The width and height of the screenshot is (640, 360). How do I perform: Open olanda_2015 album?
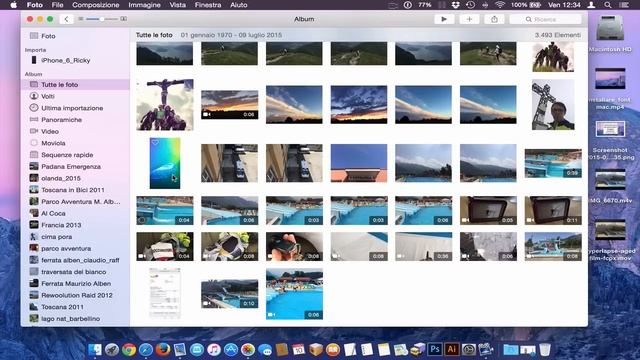point(60,178)
